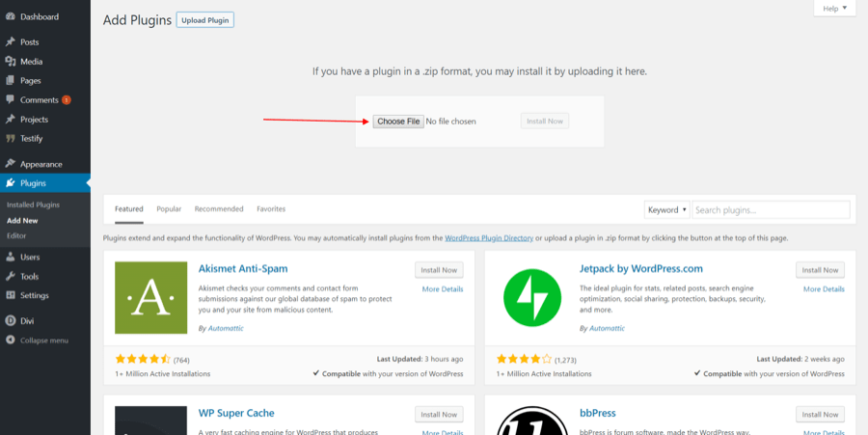
Task: Click the pending comments count badge
Action: coord(67,100)
